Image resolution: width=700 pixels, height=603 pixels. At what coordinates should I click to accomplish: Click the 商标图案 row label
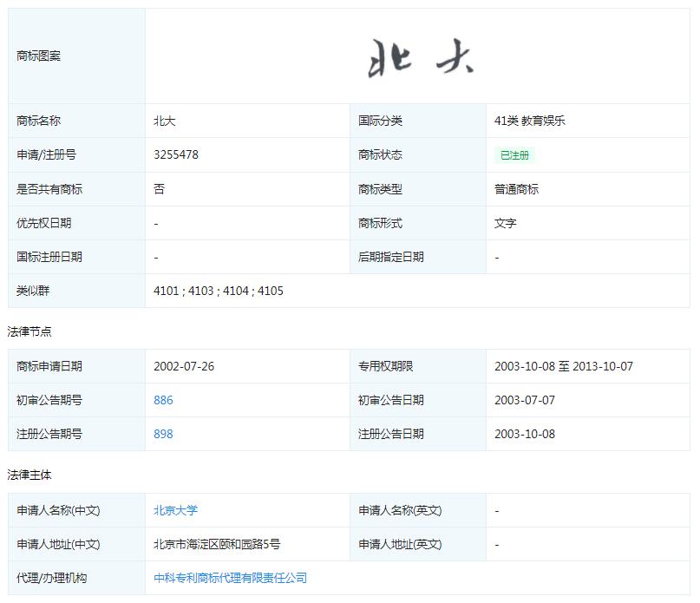pyautogui.click(x=31, y=56)
